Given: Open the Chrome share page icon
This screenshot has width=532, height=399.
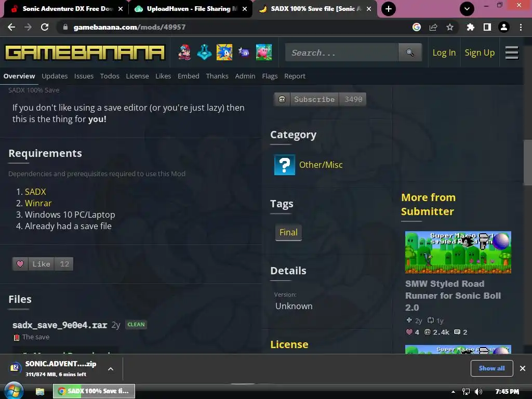Looking at the screenshot, I should coord(433,27).
